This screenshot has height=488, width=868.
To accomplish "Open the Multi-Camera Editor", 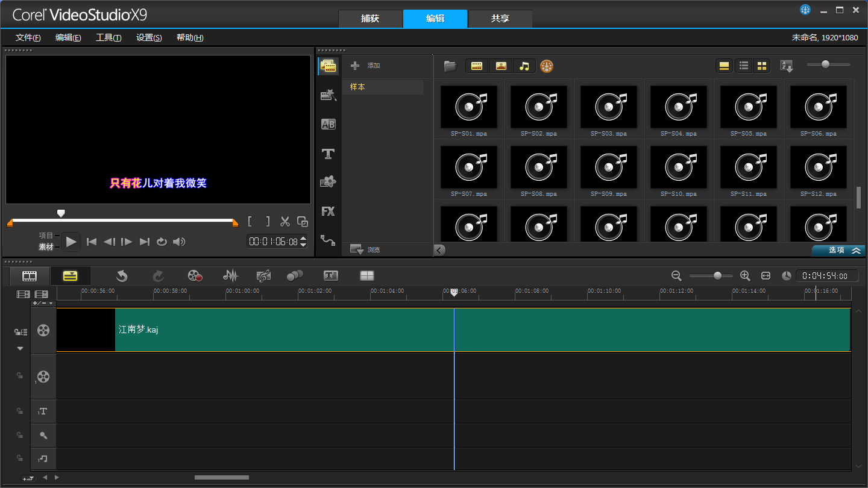I will click(x=367, y=276).
